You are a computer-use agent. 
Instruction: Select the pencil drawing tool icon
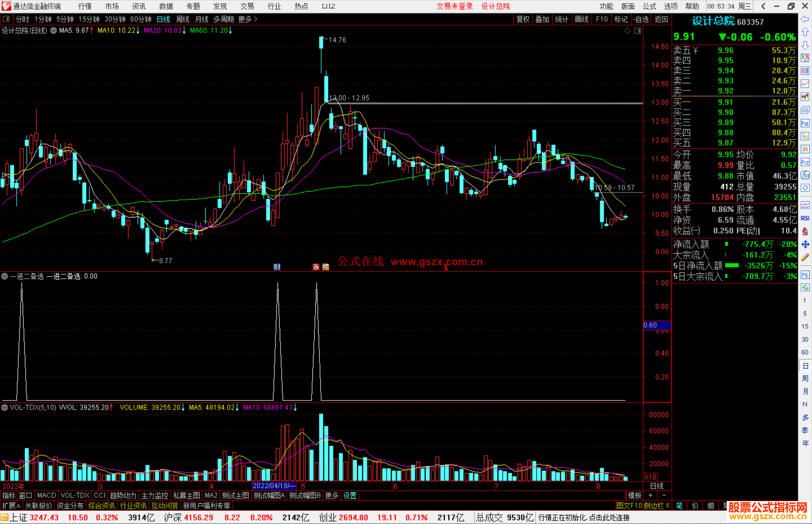[805, 258]
